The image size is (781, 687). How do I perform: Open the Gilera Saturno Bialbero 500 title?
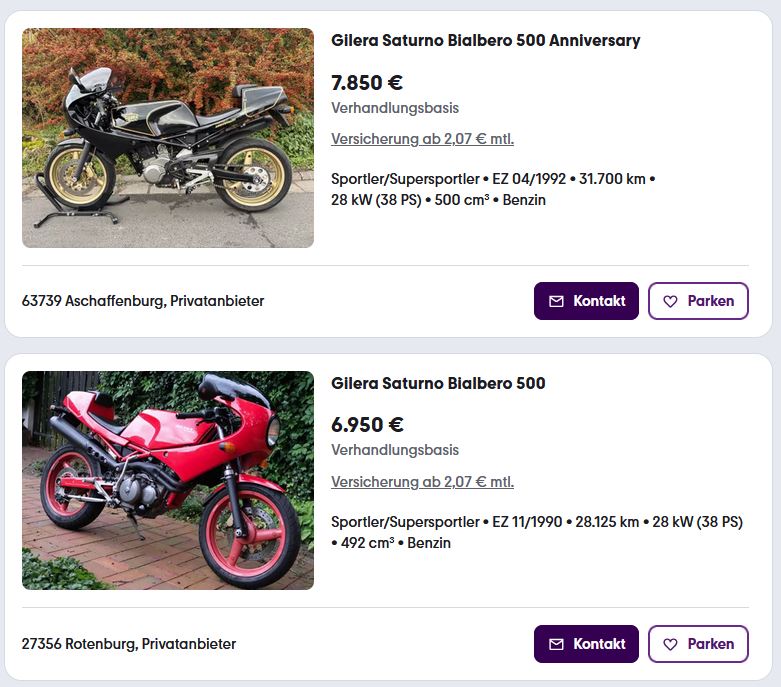click(438, 384)
